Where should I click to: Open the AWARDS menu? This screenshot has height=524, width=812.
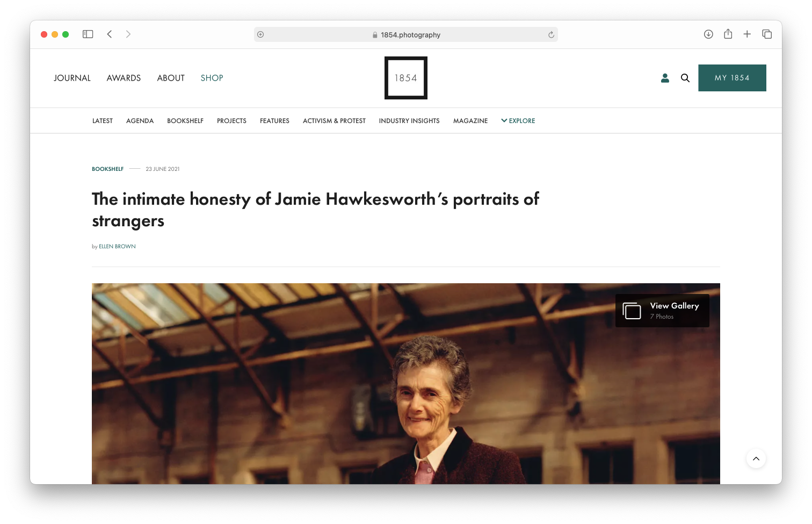pyautogui.click(x=124, y=78)
